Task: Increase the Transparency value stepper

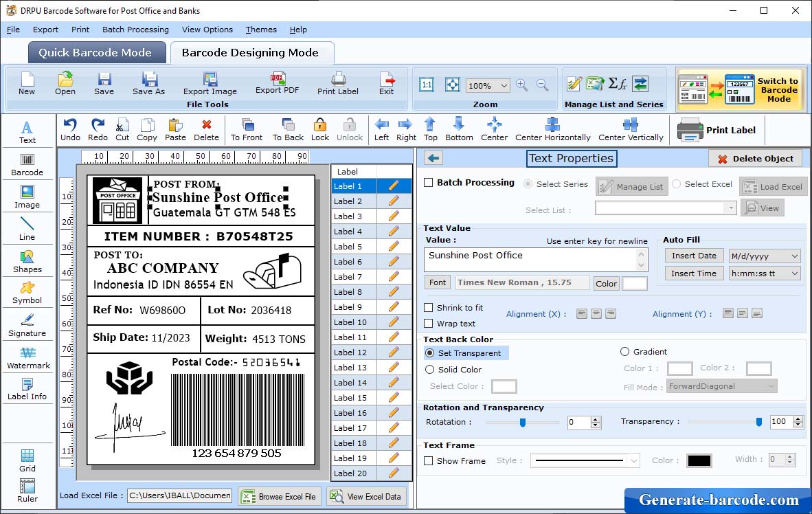Action: (x=798, y=418)
